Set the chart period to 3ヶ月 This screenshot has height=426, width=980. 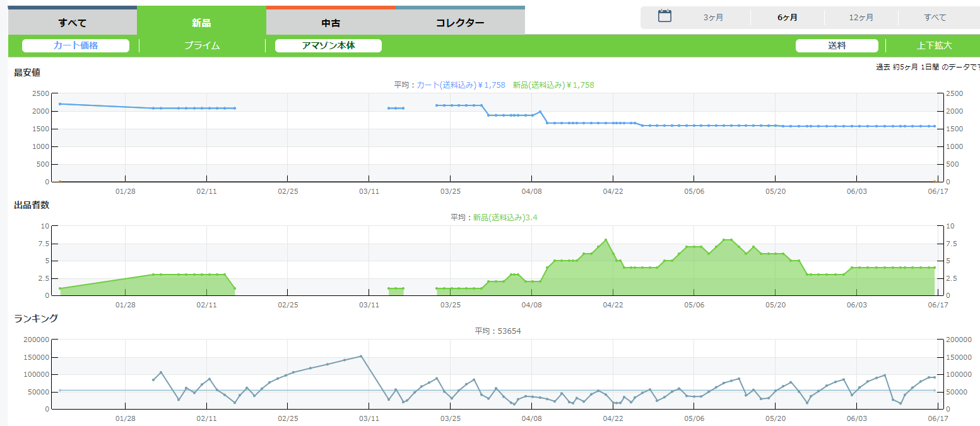(713, 18)
